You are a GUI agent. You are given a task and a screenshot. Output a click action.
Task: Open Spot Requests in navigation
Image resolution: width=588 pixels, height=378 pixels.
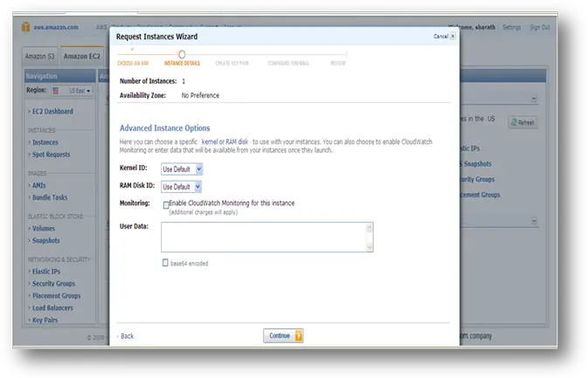point(51,155)
